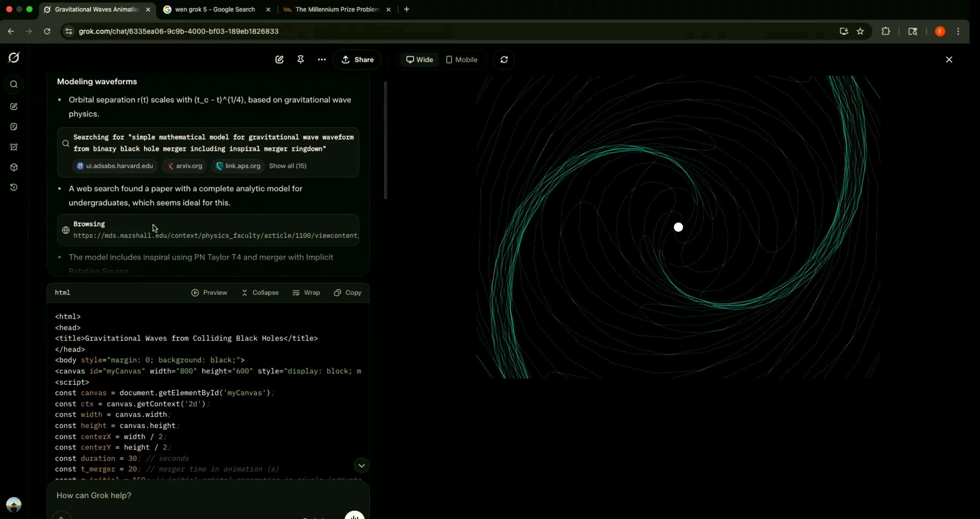Click the scroll-to-bottom chevron button

click(x=361, y=466)
